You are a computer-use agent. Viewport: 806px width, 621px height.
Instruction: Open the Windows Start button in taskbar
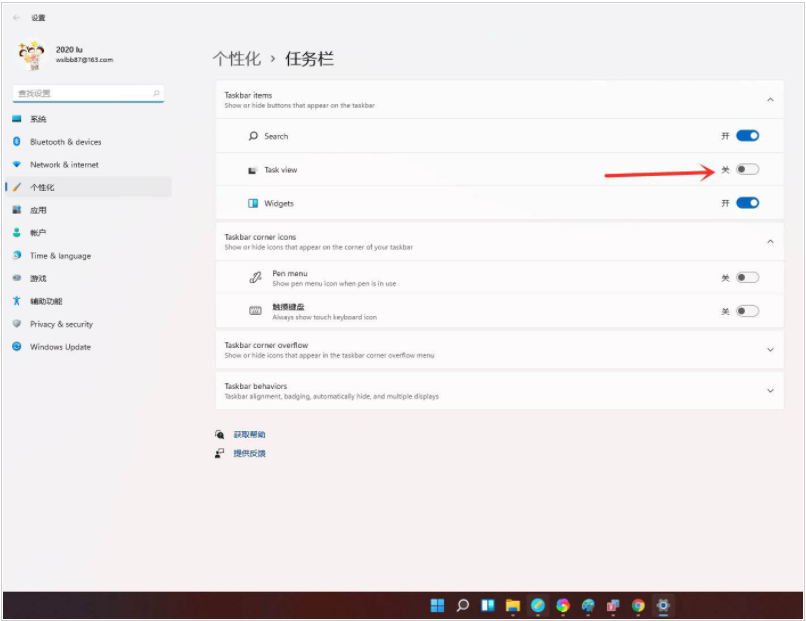[437, 605]
